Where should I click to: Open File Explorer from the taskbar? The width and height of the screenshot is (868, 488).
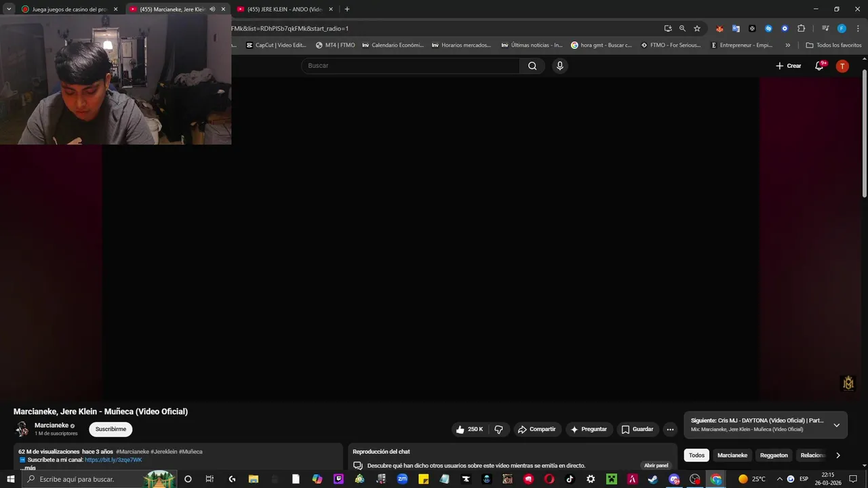coord(253,479)
